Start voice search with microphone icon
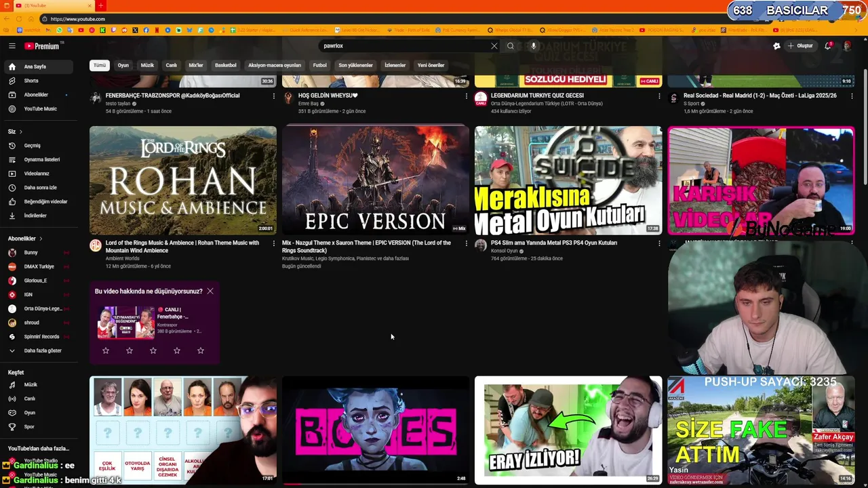The height and width of the screenshot is (488, 868). pyautogui.click(x=534, y=46)
